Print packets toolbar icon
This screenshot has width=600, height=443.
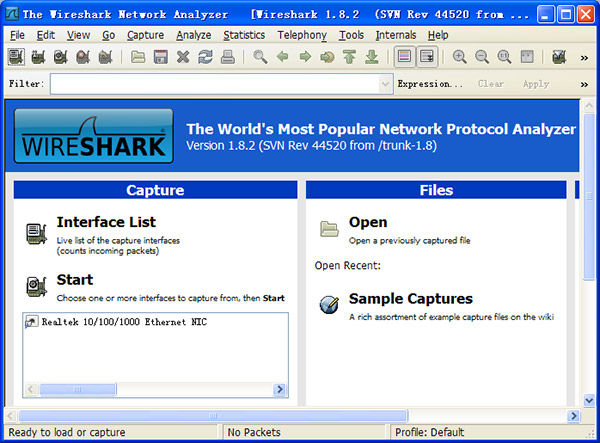click(228, 57)
